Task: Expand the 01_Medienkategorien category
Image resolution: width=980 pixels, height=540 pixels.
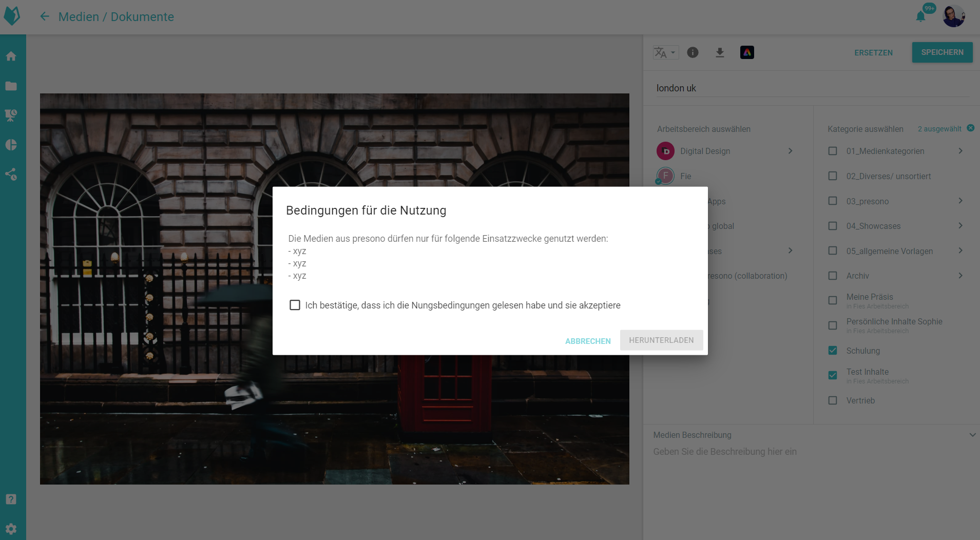Action: pyautogui.click(x=960, y=151)
